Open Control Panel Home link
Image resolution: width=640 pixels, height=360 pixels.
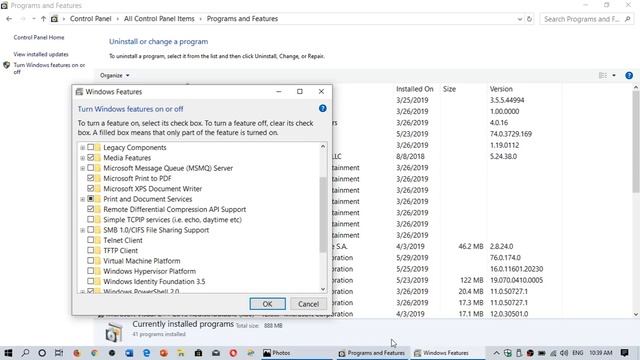click(x=39, y=37)
